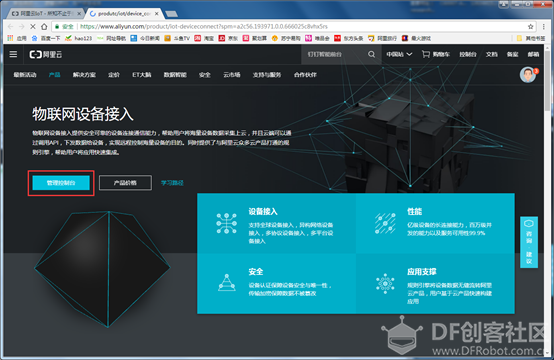Click the 应用支撑 icon

tap(385, 283)
